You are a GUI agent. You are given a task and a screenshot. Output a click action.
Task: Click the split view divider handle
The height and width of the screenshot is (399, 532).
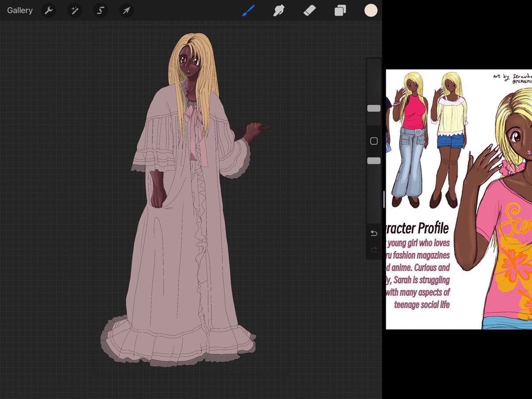coord(384,199)
